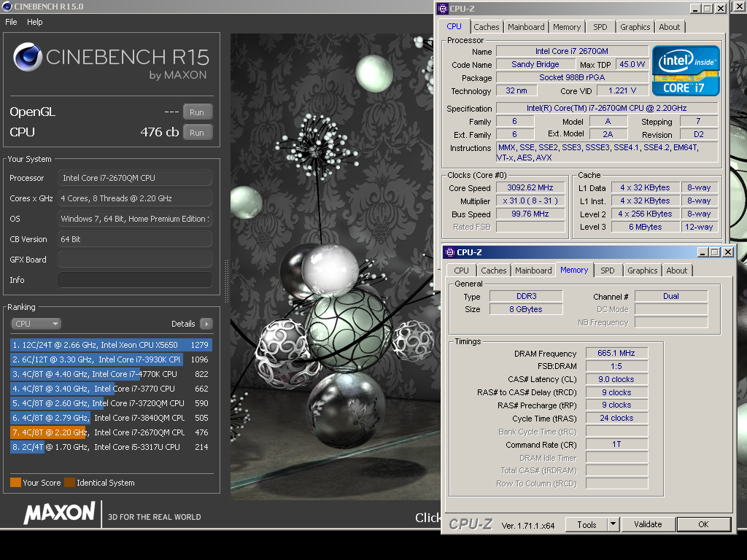Select ranking entry Core i5-3317U
Image resolution: width=747 pixels, height=560 pixels.
(x=111, y=447)
